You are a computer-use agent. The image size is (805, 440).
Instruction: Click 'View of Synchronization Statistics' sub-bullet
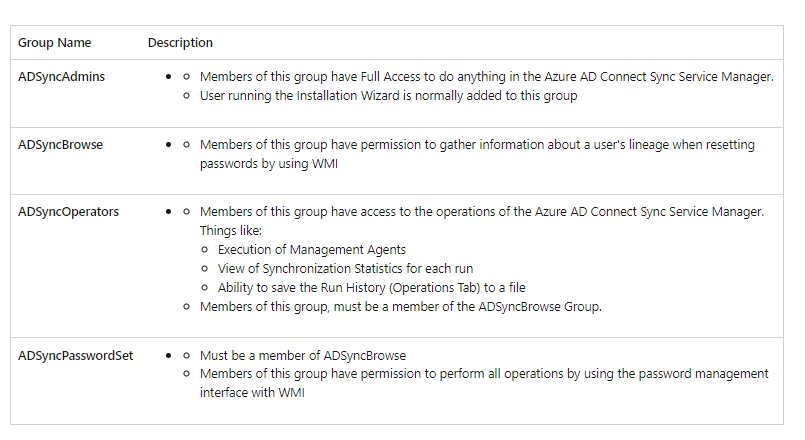click(346, 269)
